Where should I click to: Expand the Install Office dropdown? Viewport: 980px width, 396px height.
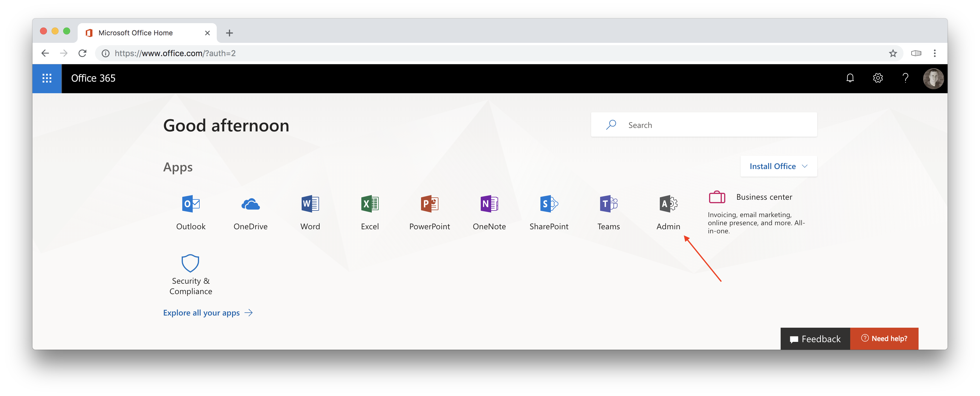[x=778, y=166]
